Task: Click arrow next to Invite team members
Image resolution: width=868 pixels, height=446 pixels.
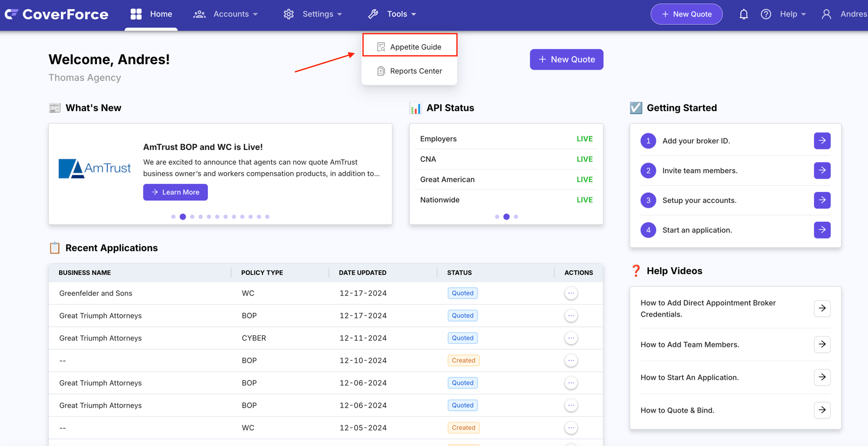Action: [822, 171]
